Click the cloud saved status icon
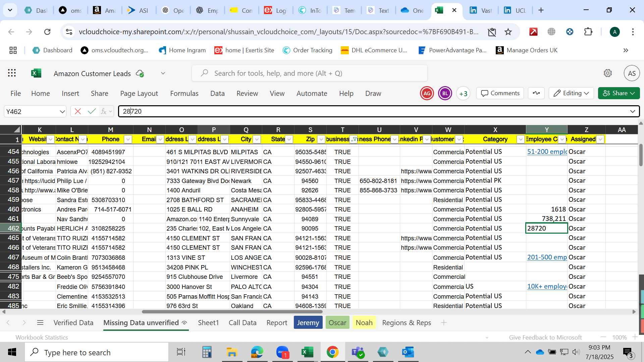 coord(140,73)
